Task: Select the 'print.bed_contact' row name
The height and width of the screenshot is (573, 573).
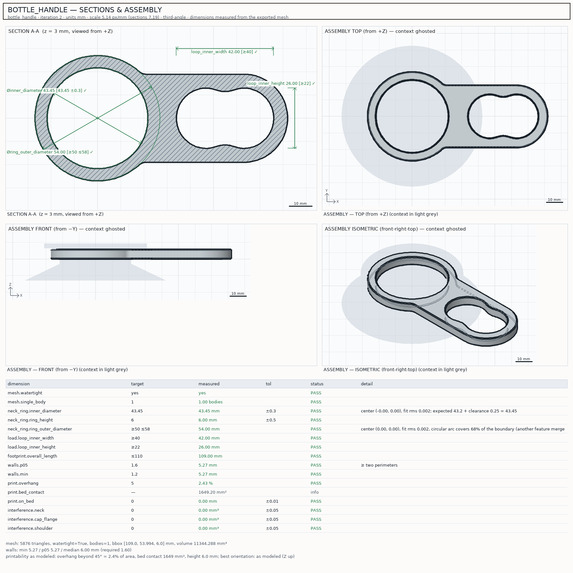Action: click(26, 492)
